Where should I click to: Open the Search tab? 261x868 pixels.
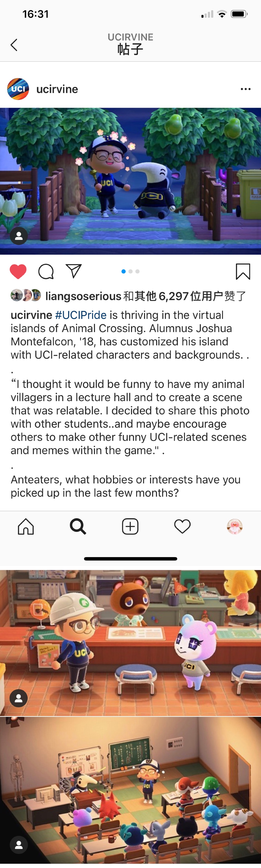[x=78, y=526]
